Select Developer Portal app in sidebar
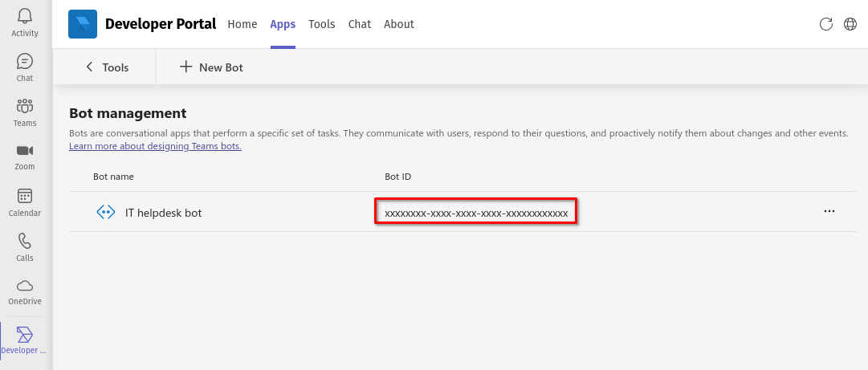This screenshot has height=370, width=868. pyautogui.click(x=25, y=340)
